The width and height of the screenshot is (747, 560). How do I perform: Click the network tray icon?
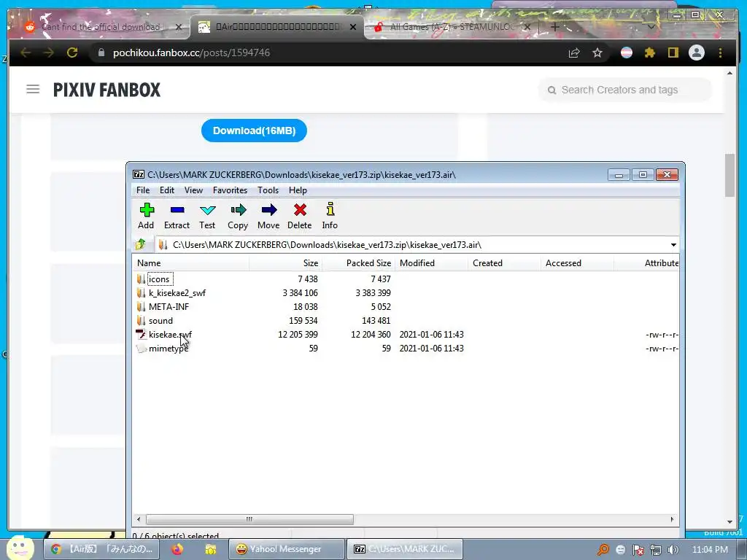tap(656, 550)
